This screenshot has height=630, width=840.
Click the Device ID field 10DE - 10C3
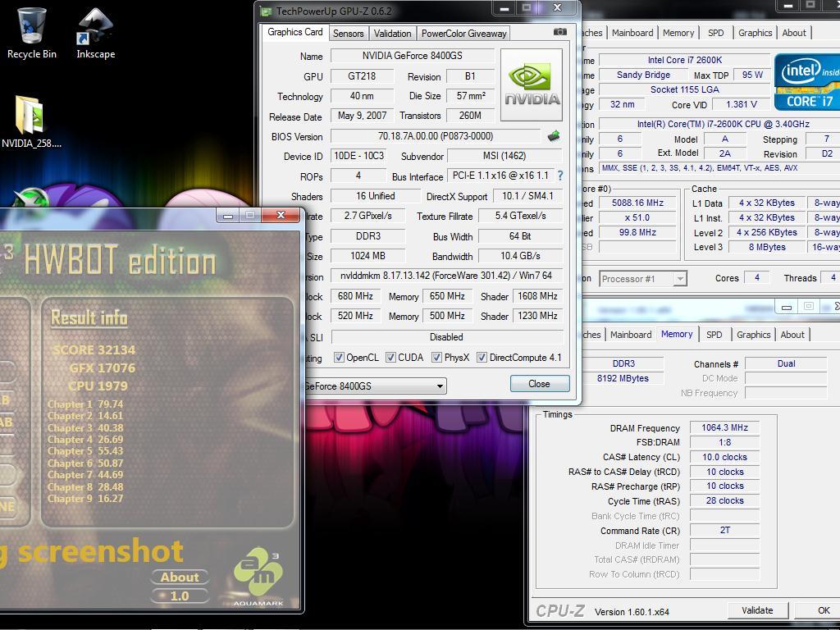(x=359, y=156)
